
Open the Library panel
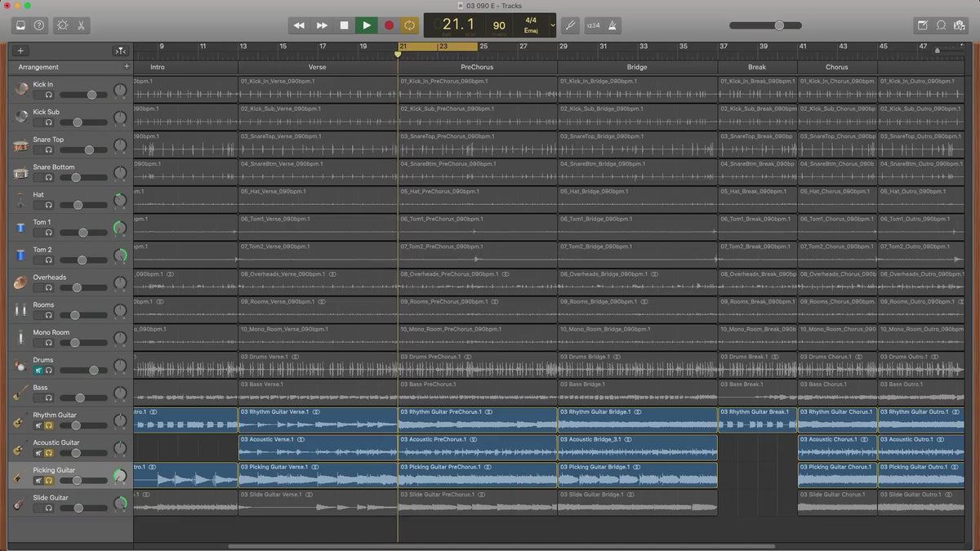pos(20,25)
